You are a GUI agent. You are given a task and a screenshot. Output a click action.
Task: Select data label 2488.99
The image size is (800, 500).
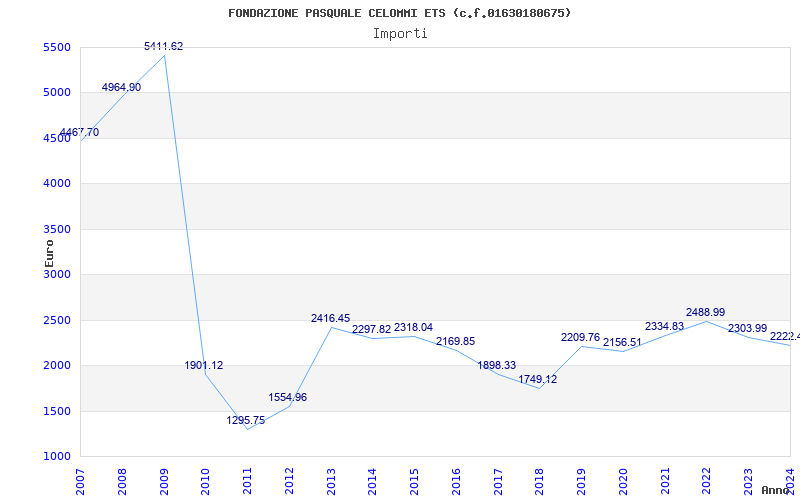point(706,312)
